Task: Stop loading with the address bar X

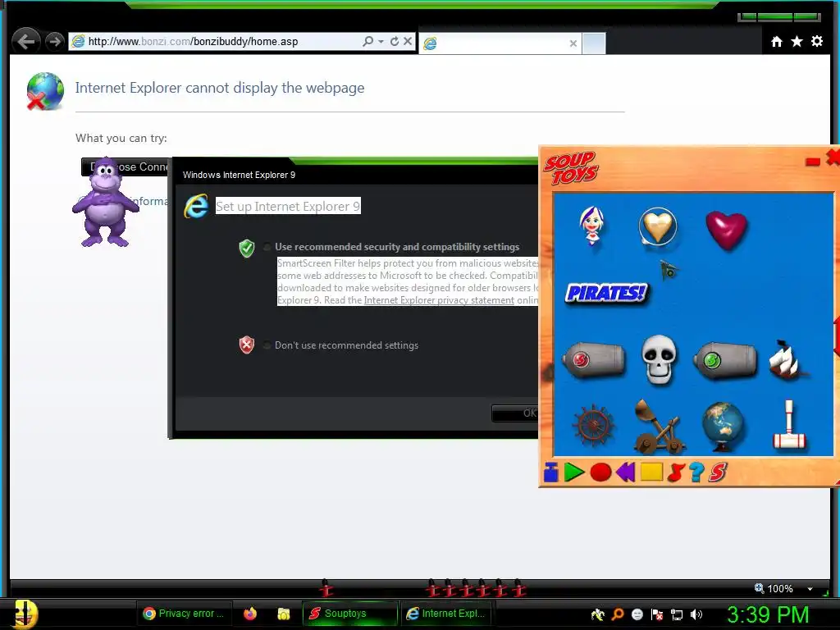Action: 408,41
